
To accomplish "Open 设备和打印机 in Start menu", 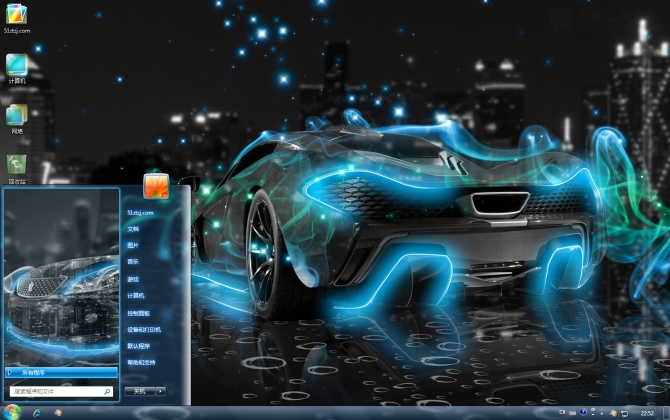I will [x=144, y=329].
